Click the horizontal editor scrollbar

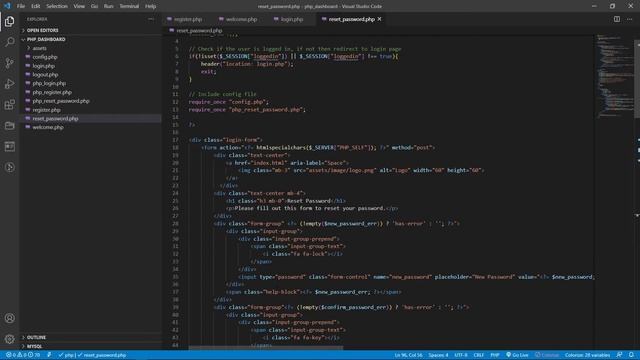(265, 348)
